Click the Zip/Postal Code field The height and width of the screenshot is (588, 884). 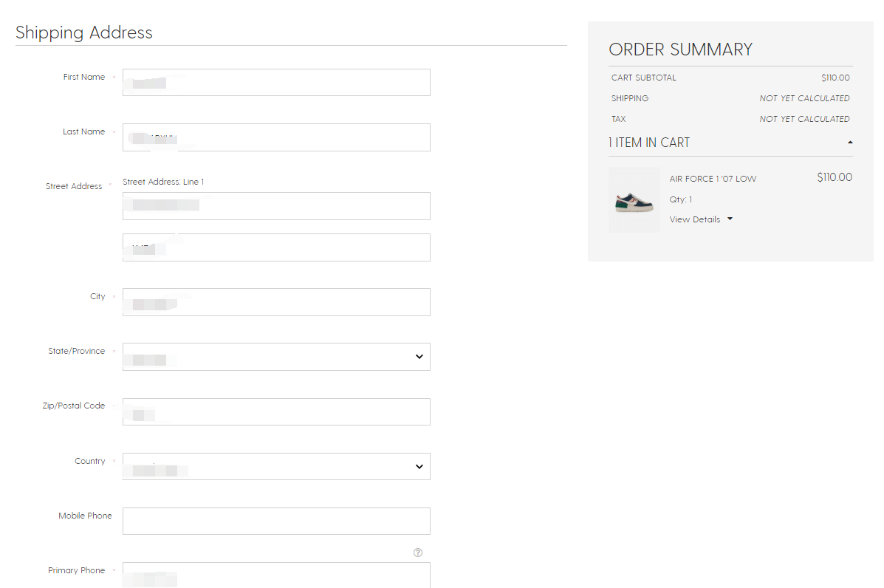(276, 411)
